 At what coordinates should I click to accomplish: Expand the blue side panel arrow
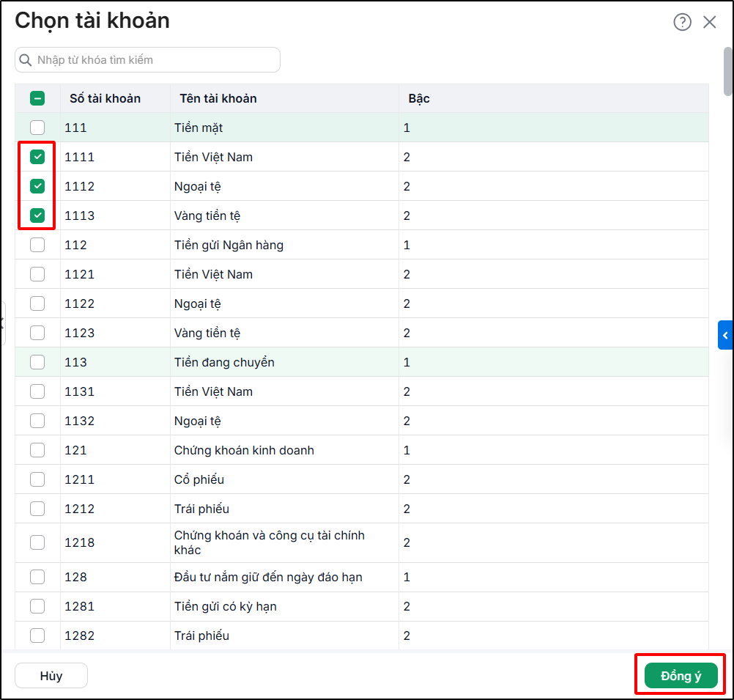pyautogui.click(x=724, y=335)
